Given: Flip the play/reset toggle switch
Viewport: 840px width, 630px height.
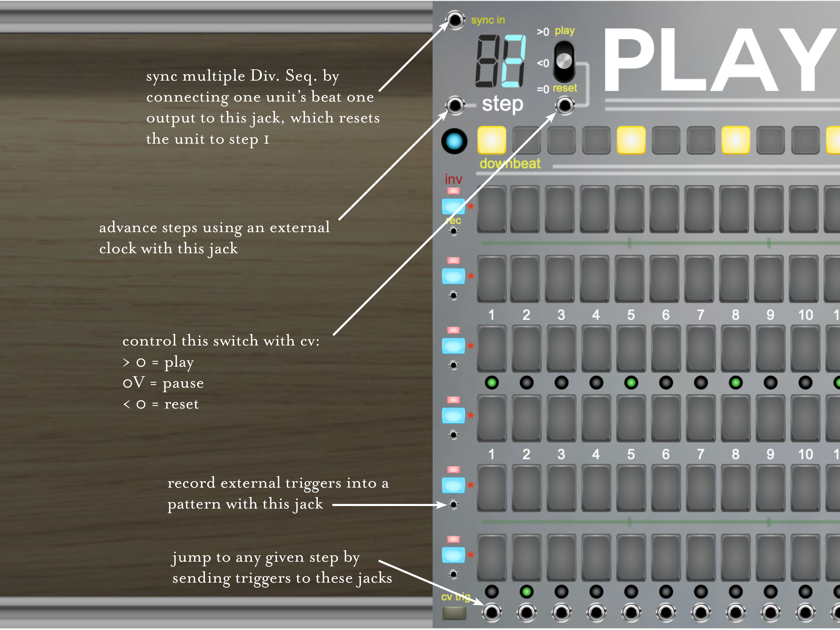Looking at the screenshot, I should pyautogui.click(x=564, y=61).
